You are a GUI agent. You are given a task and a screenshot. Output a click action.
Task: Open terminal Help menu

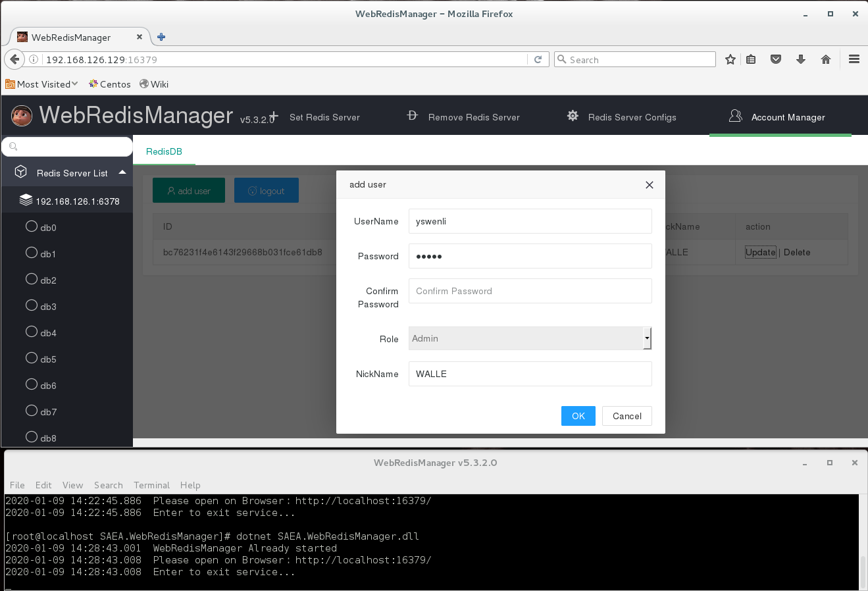pyautogui.click(x=190, y=485)
